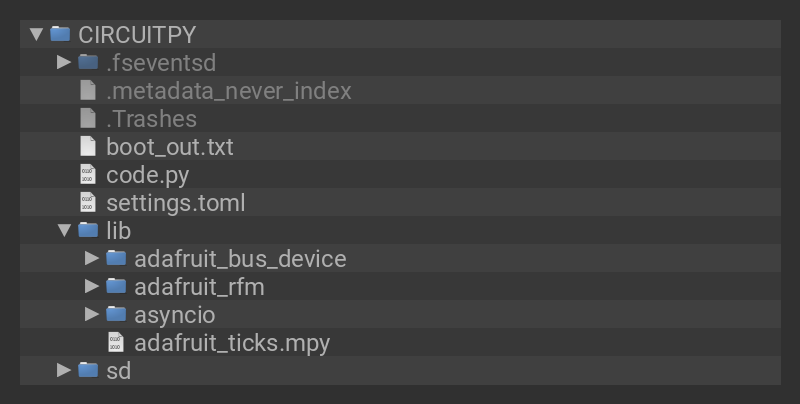Click the CIRCUITPY root folder icon

click(x=61, y=34)
